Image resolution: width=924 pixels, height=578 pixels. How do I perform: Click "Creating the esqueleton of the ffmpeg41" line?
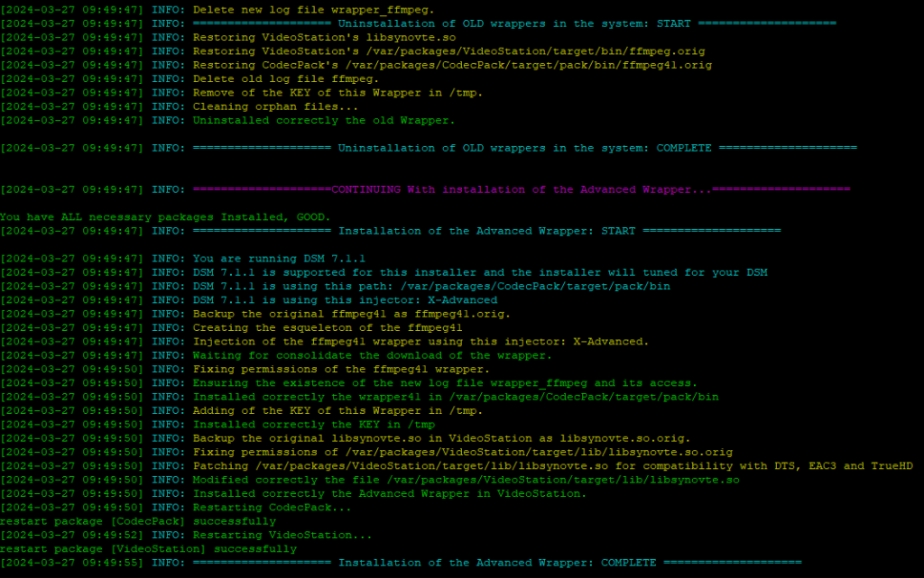click(327, 328)
